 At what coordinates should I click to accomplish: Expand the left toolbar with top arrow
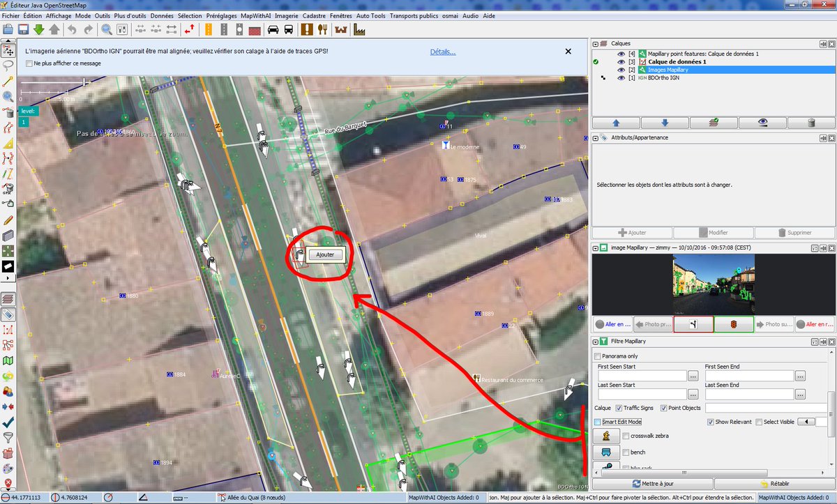pos(8,41)
